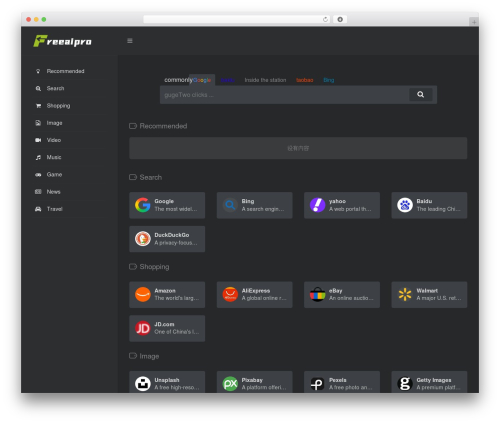Click the JD.com card title text
This screenshot has height=423, width=500.
coord(164,324)
